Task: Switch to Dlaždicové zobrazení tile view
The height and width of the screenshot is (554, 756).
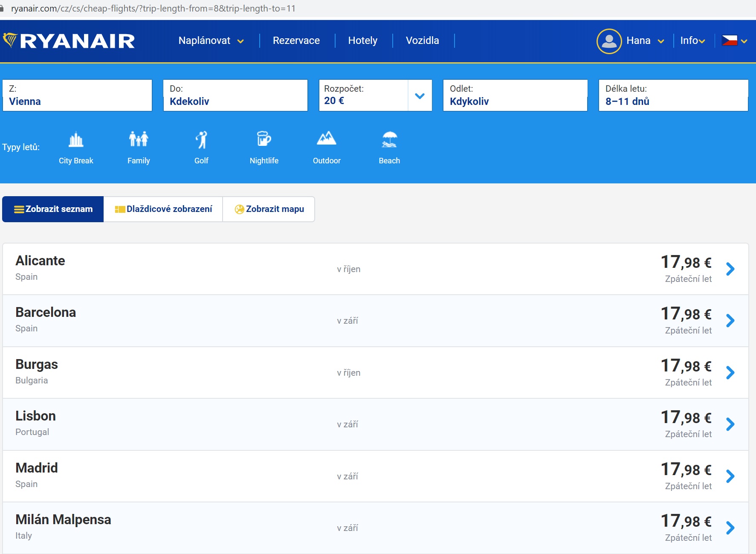Action: [x=163, y=209]
